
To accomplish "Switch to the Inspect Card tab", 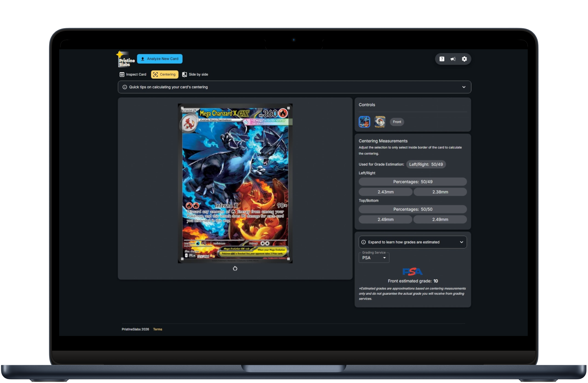I will pos(133,75).
